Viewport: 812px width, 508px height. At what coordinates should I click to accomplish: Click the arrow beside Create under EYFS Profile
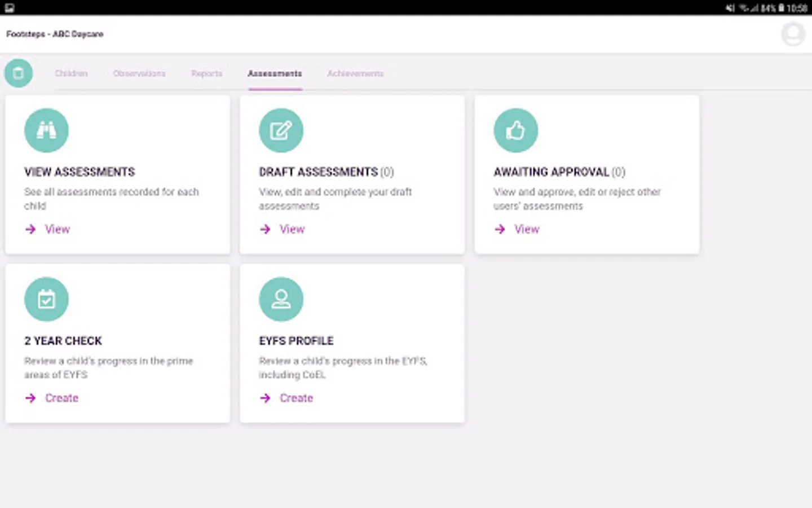pyautogui.click(x=265, y=398)
